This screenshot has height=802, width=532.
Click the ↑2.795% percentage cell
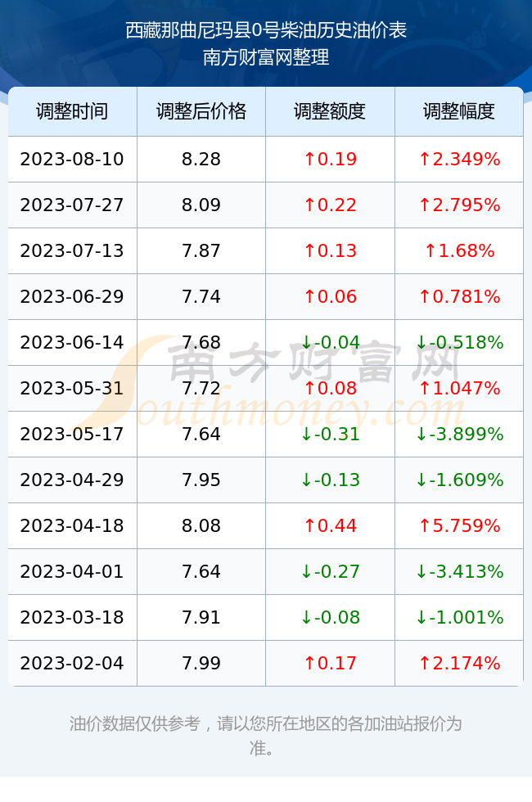tap(459, 205)
